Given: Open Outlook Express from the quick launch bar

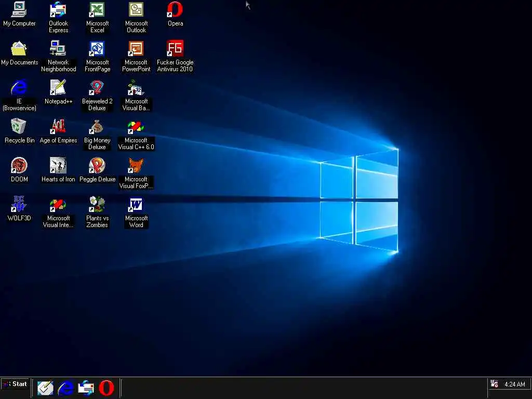Looking at the screenshot, I should point(86,388).
